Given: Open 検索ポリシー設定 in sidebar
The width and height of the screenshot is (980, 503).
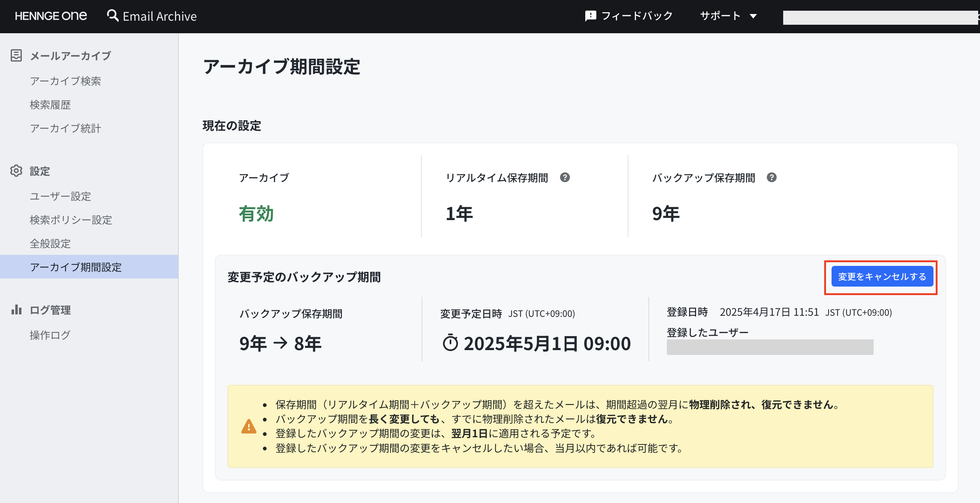Looking at the screenshot, I should [x=71, y=220].
